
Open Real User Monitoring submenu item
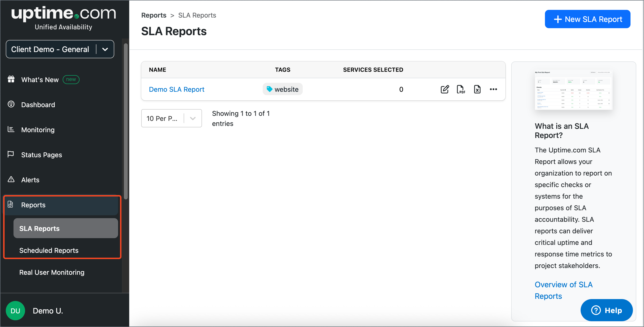(x=52, y=272)
